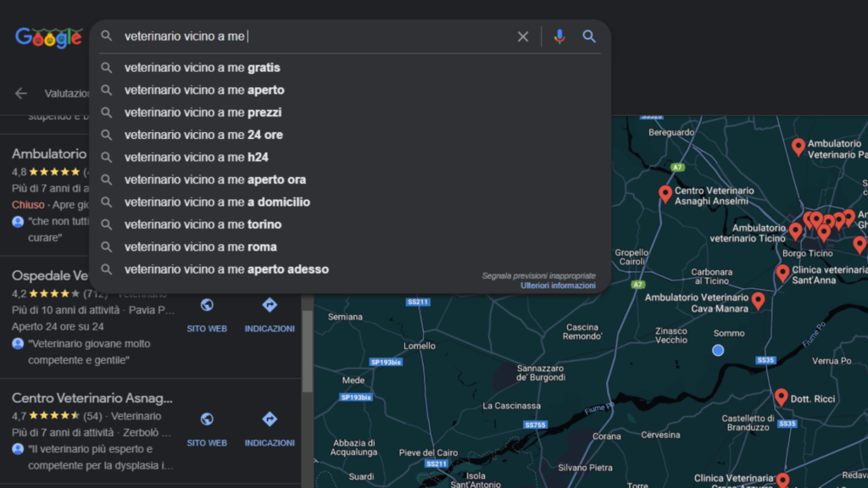Click the blue search magnifier button
Image resolution: width=868 pixels, height=488 pixels.
coord(589,36)
